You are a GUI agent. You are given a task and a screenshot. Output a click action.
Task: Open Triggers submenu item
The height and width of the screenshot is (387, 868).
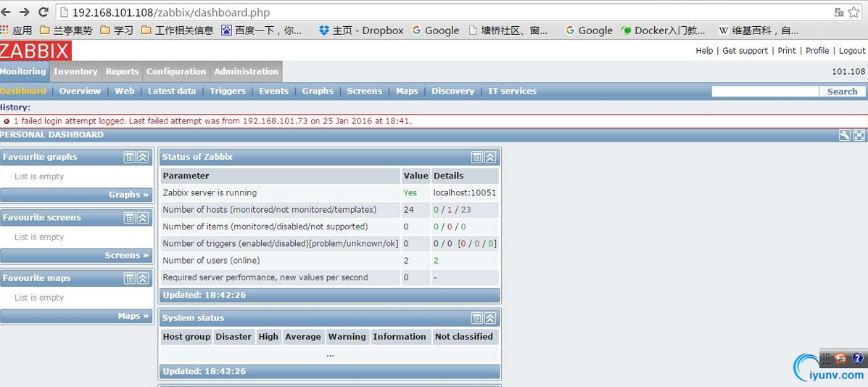click(x=228, y=91)
